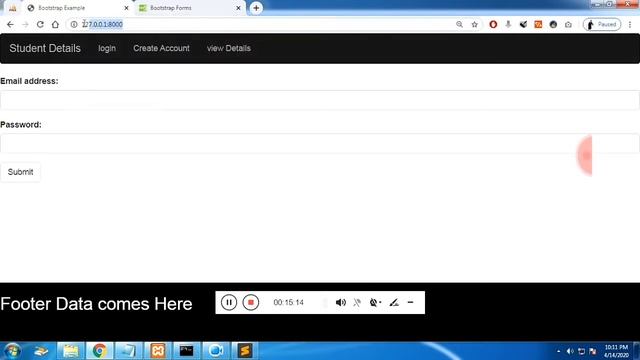Close the Bootstrap Forms tab

pos(238,8)
